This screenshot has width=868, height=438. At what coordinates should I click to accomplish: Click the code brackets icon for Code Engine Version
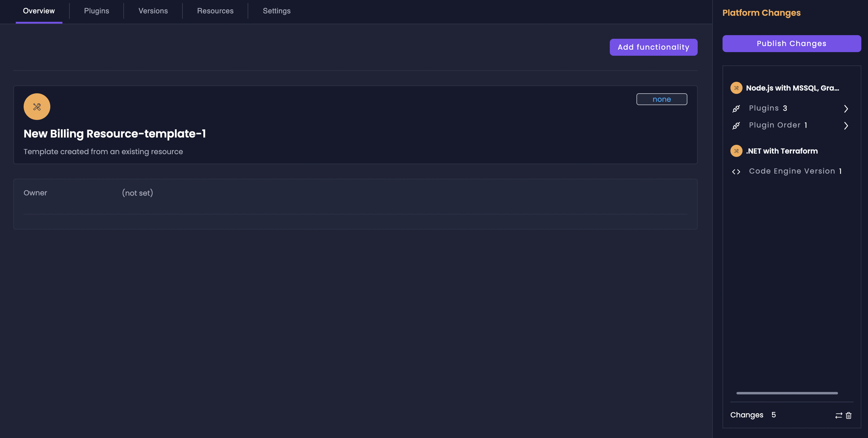pos(736,172)
